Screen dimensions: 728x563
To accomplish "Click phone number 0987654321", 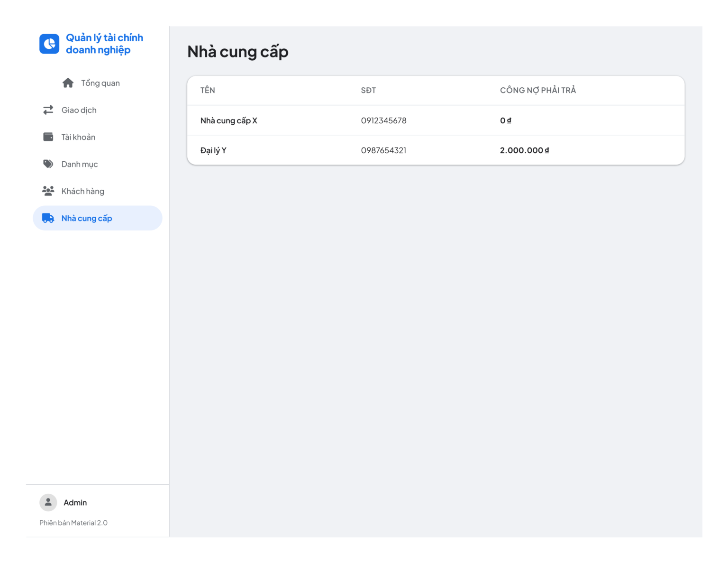I will 384,150.
